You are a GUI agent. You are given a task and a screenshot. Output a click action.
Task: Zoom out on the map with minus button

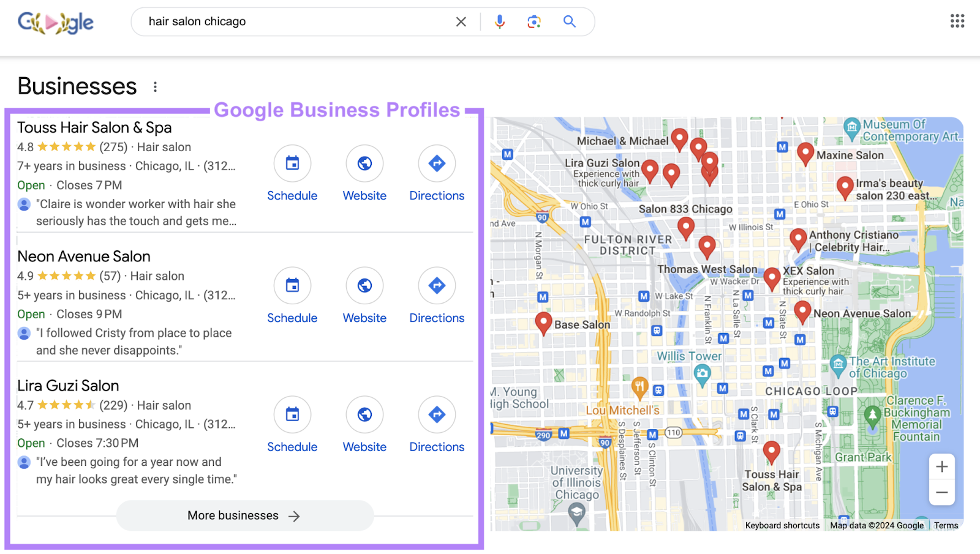pos(941,492)
